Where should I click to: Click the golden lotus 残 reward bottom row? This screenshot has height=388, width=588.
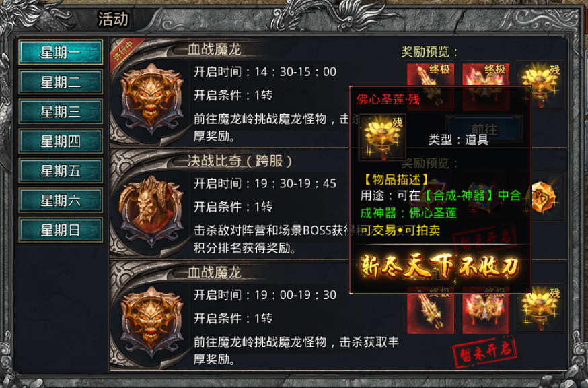[540, 309]
